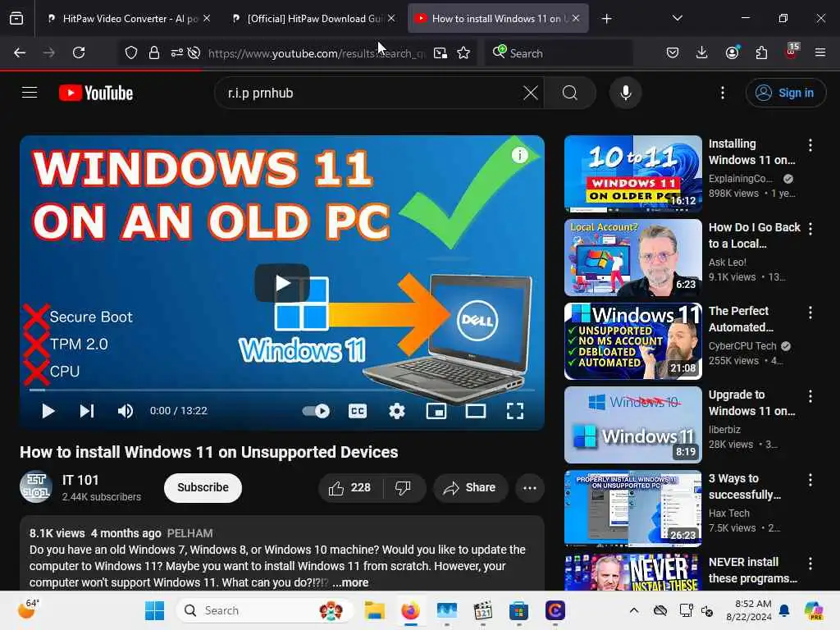The height and width of the screenshot is (630, 840).
Task: Show hidden system tray icons
Action: [x=634, y=610]
